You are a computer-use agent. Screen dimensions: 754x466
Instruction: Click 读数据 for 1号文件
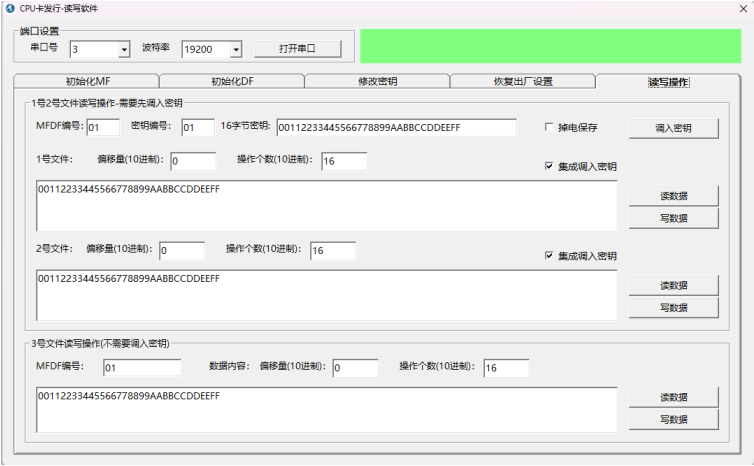tap(673, 196)
